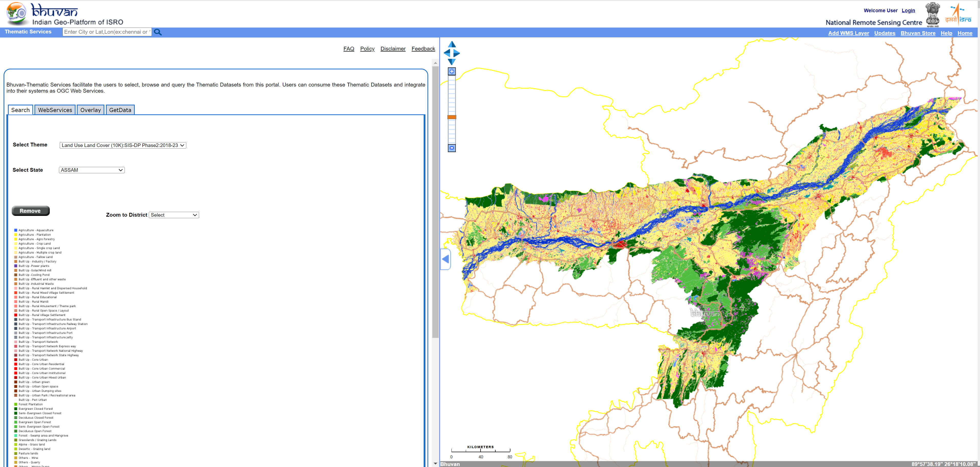Open the Feedback link
The width and height of the screenshot is (980, 467).
point(423,49)
